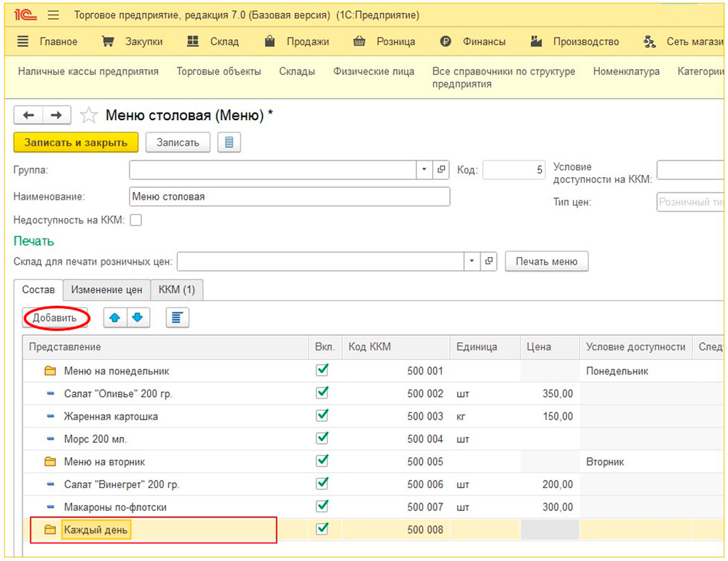This screenshot has width=728, height=561.
Task: Click the forward navigation arrow
Action: (x=56, y=115)
